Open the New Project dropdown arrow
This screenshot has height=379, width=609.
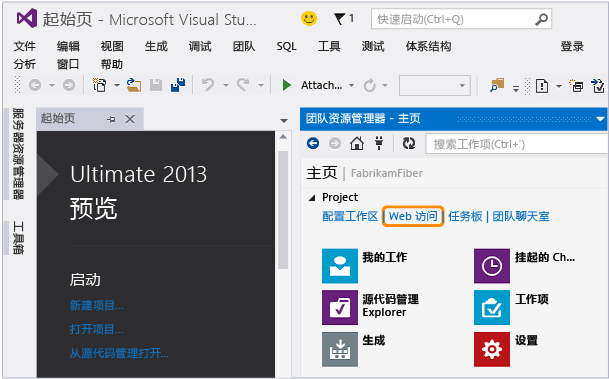coord(117,85)
